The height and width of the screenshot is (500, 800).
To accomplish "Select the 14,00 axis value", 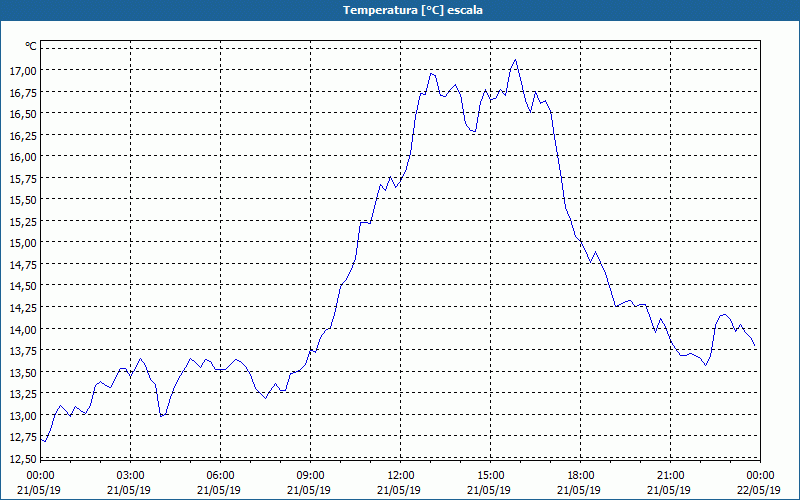I will (23, 329).
